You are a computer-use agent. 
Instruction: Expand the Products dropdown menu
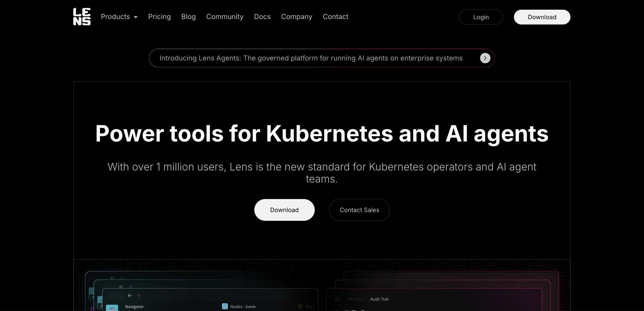119,17
